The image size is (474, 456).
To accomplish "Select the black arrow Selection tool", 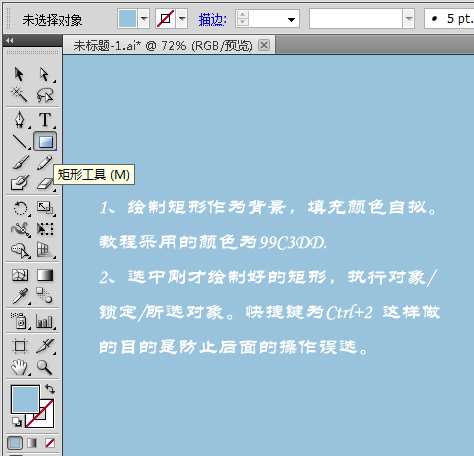I will coord(19,74).
